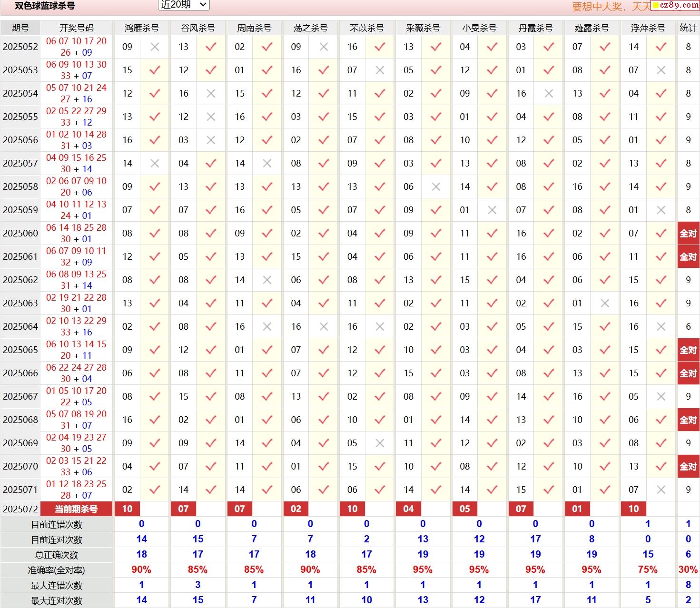Click 采薇 current kill number 04
The height and width of the screenshot is (608, 700).
pos(408,509)
